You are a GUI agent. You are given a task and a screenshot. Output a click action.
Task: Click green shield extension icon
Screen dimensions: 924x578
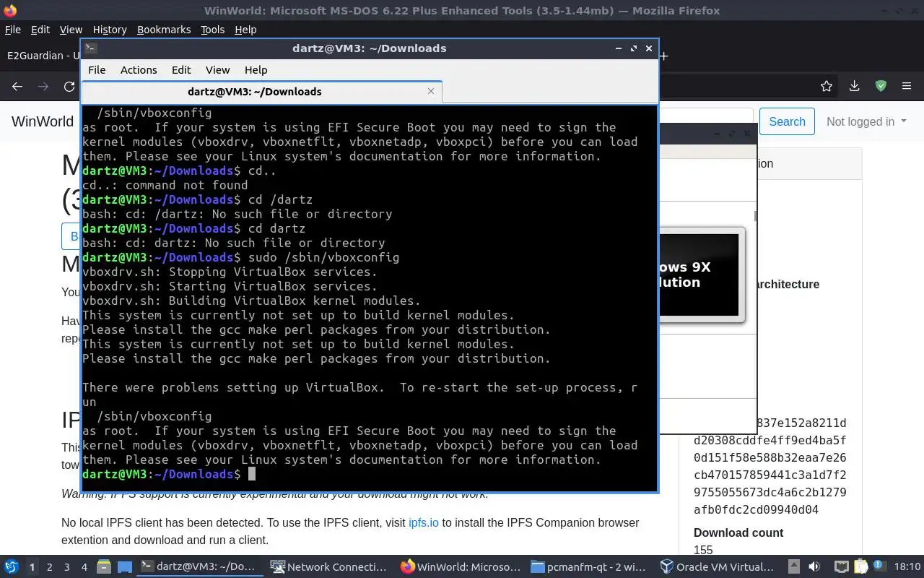click(x=881, y=87)
